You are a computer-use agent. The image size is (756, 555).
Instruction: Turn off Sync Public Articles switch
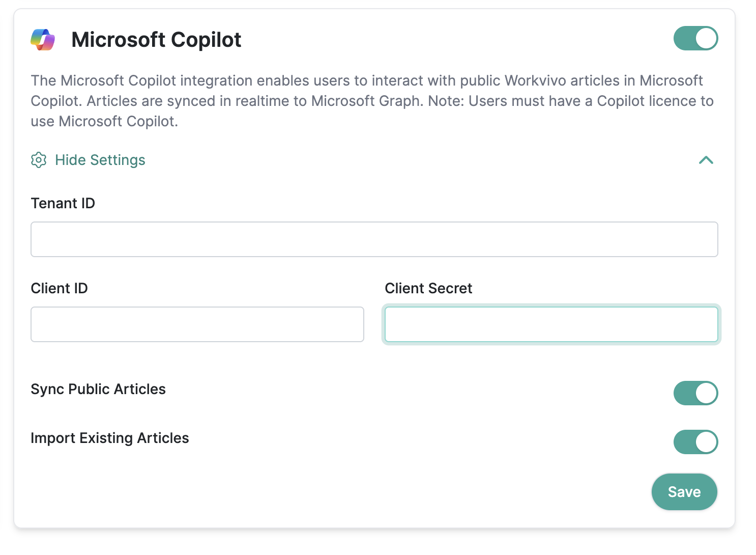[x=695, y=393]
